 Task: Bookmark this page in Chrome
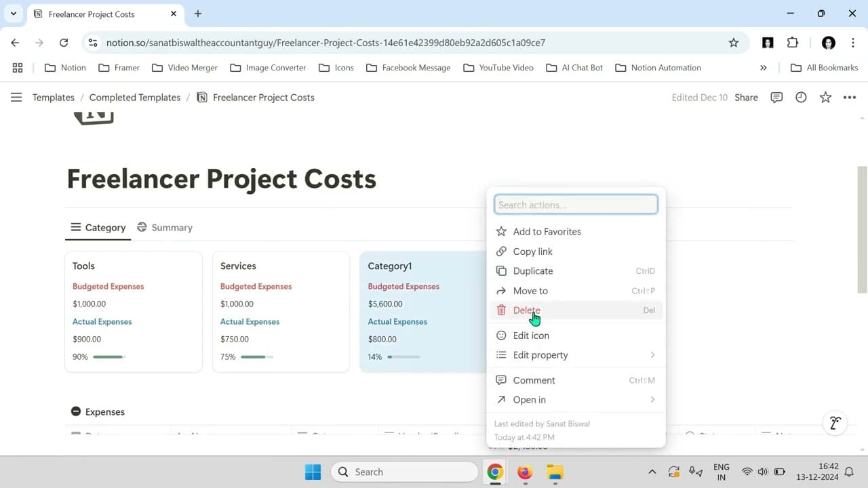[733, 43]
